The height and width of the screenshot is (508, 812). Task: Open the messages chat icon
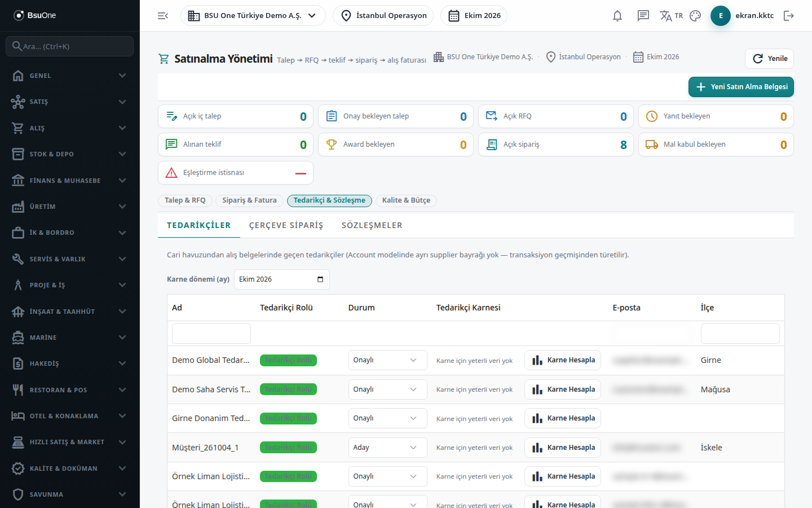(x=643, y=16)
